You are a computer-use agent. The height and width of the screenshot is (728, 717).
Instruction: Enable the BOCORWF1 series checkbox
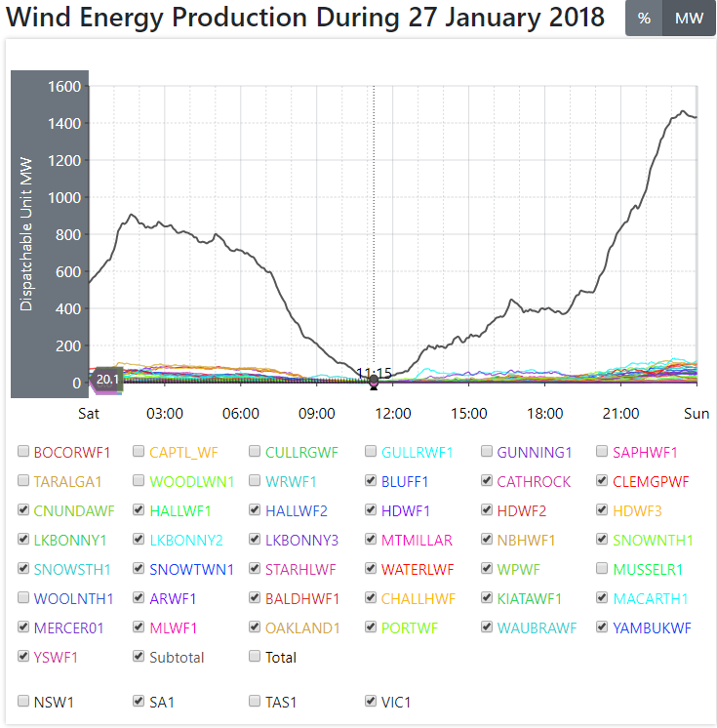click(x=23, y=452)
